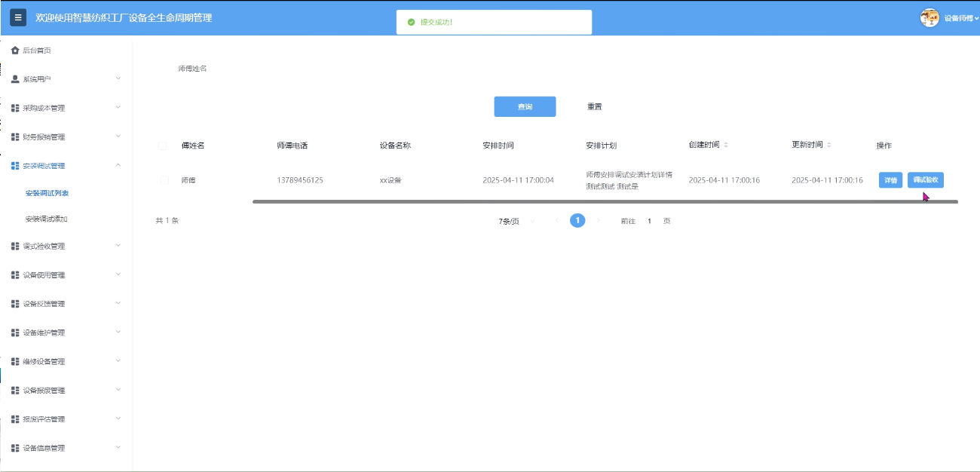Click the green success checkmark icon
The height and width of the screenshot is (472, 980).
411,22
